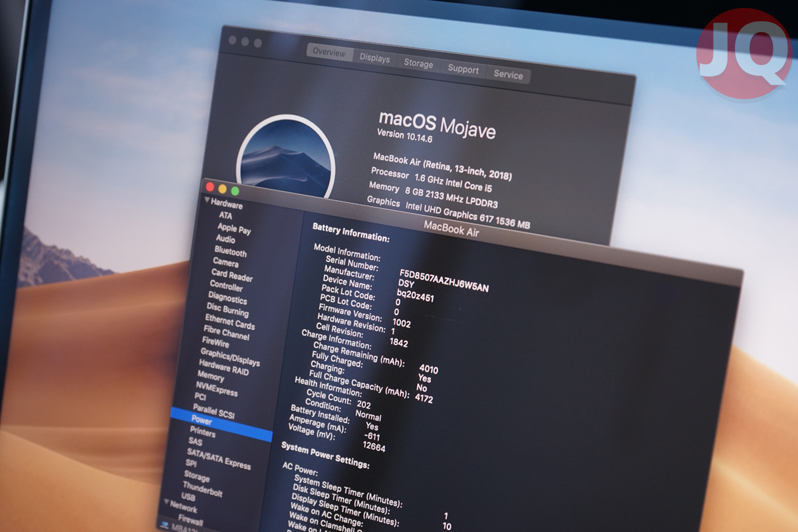Select Parallel SCSI in the sidebar
Image resolution: width=798 pixels, height=532 pixels.
[213, 412]
